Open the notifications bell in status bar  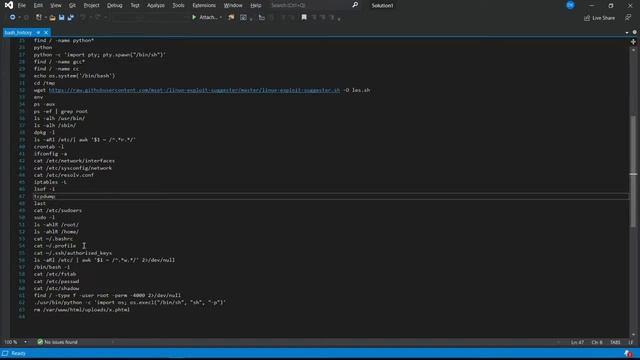628,353
